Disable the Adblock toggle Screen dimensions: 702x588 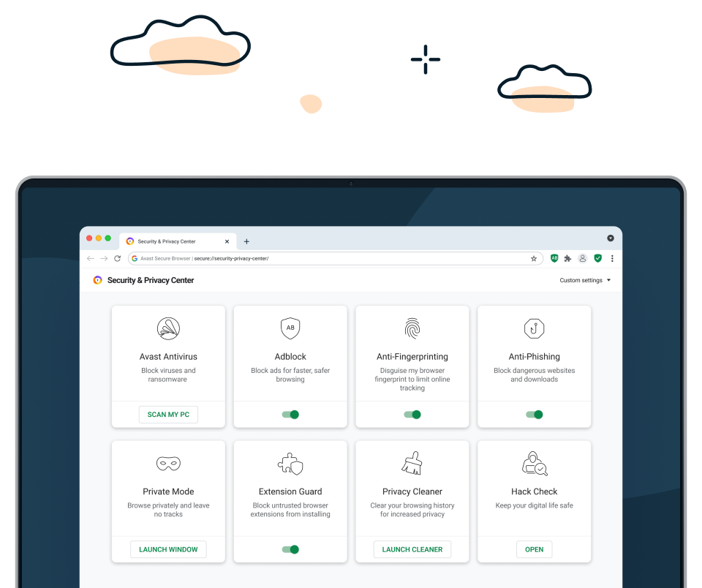(290, 415)
